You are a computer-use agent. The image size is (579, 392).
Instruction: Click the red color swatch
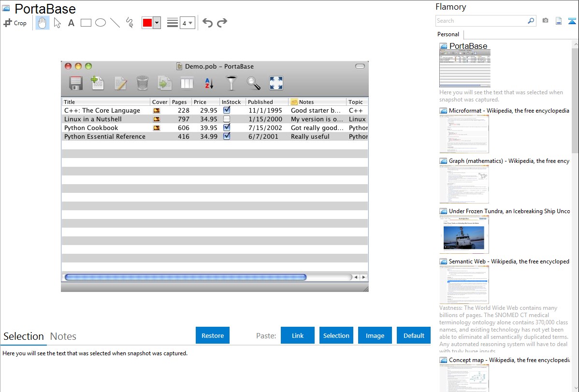pos(147,23)
